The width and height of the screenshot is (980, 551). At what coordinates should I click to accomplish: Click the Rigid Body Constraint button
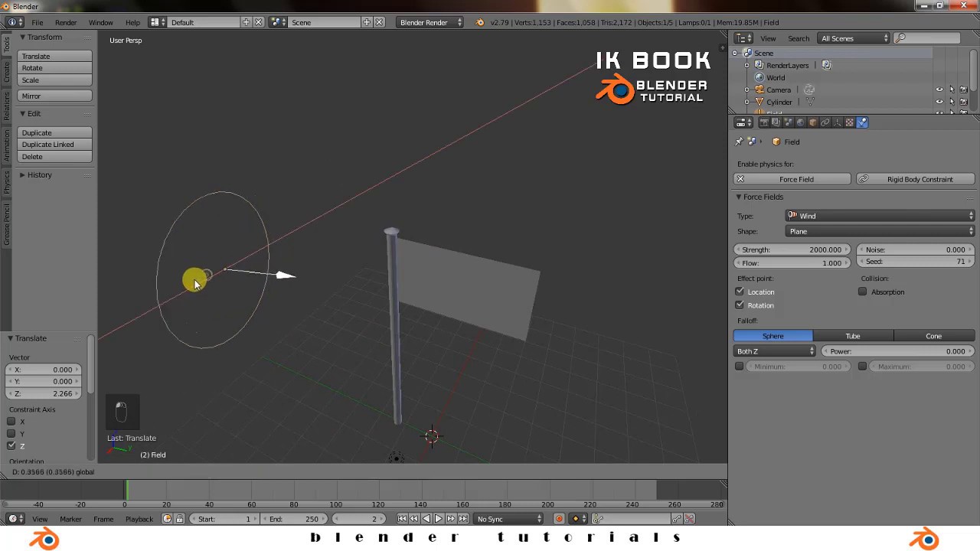pyautogui.click(x=916, y=179)
